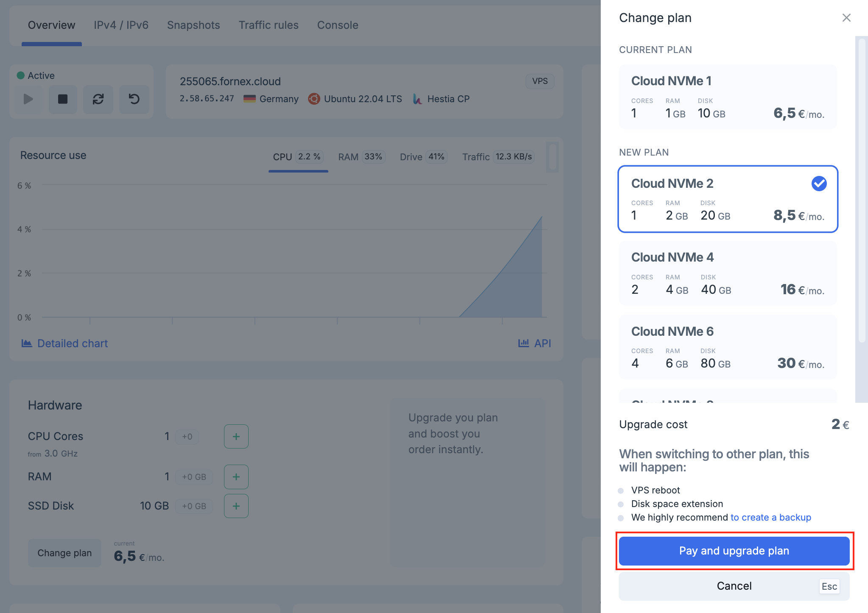
Task: Expand CPU Cores with plus button
Action: click(236, 437)
